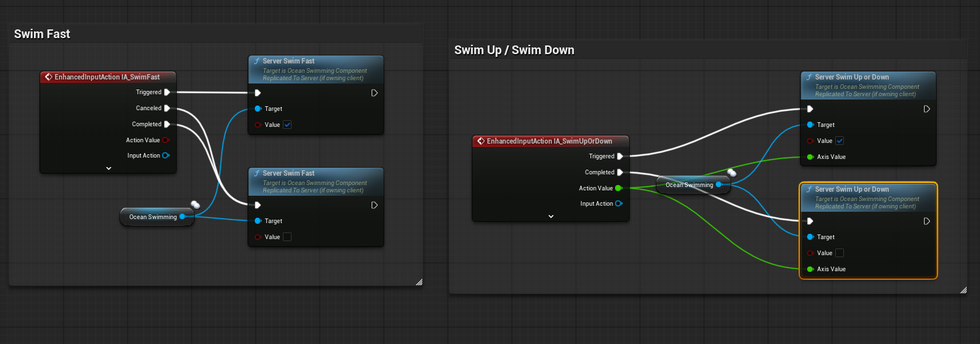Click the Input Action pin on IA_SwimUpOrDown
Screen dimensions: 980x344
[618, 204]
